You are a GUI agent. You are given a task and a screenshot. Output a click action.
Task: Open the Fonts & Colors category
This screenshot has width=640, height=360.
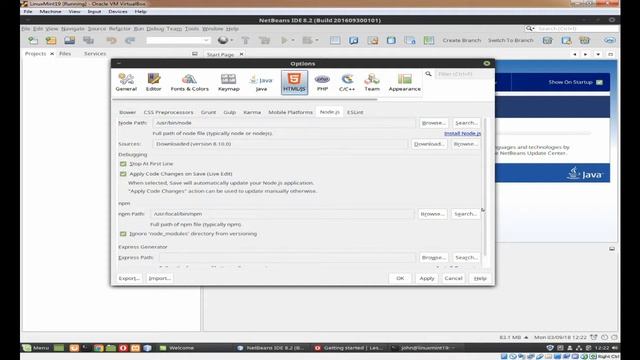click(189, 82)
